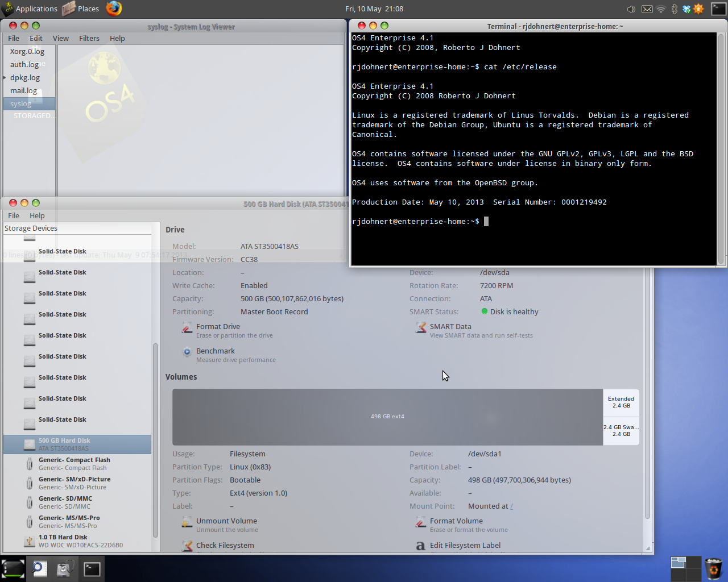The image size is (728, 582).
Task: Open SMART Data for the drive
Action: pyautogui.click(x=450, y=326)
